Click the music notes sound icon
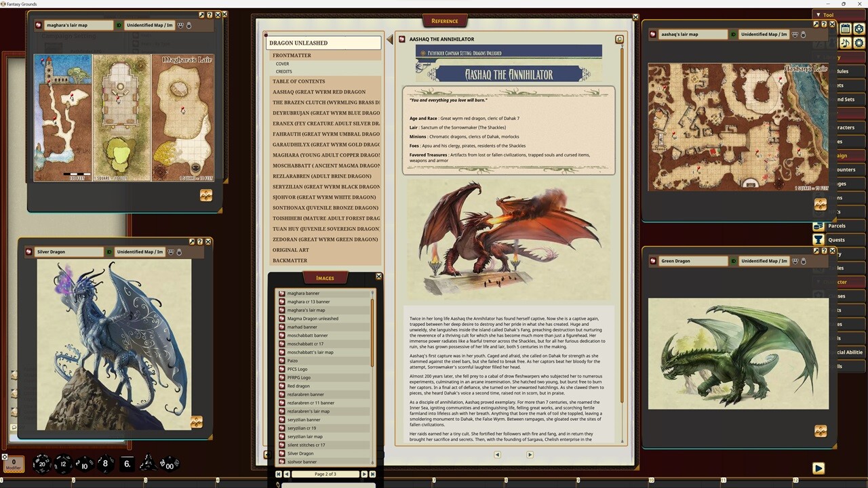This screenshot has width=868, height=488. click(x=845, y=43)
